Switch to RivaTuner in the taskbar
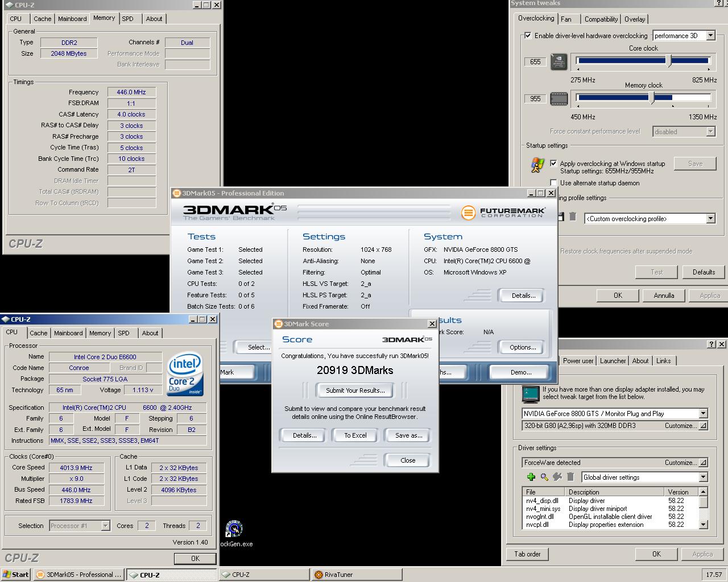This screenshot has width=728, height=582. 357,574
